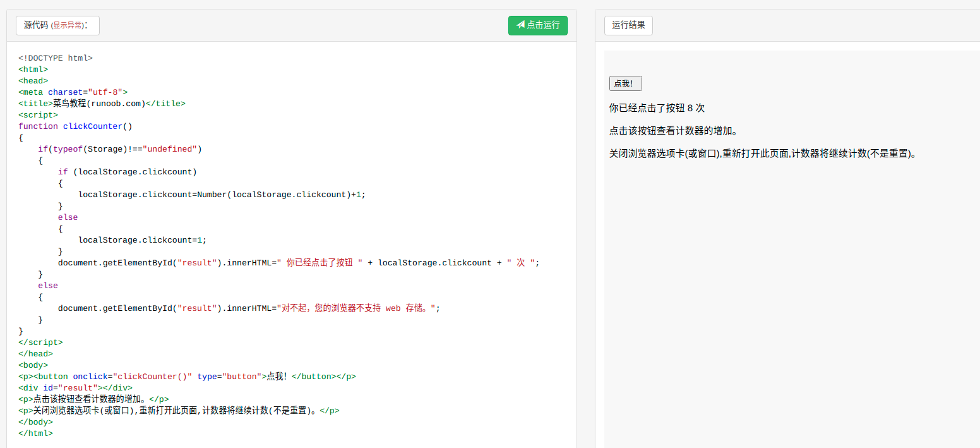Open the red 显示异常 link
This screenshot has width=980, height=448.
pos(67,25)
